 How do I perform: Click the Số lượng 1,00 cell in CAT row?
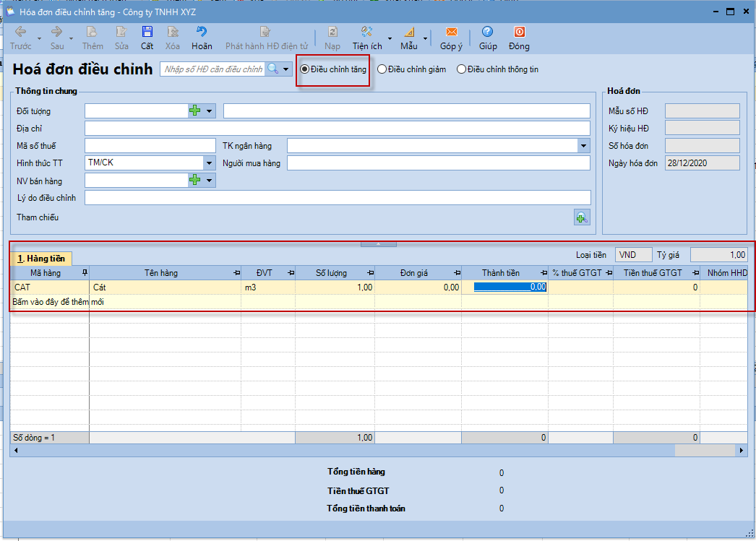335,287
